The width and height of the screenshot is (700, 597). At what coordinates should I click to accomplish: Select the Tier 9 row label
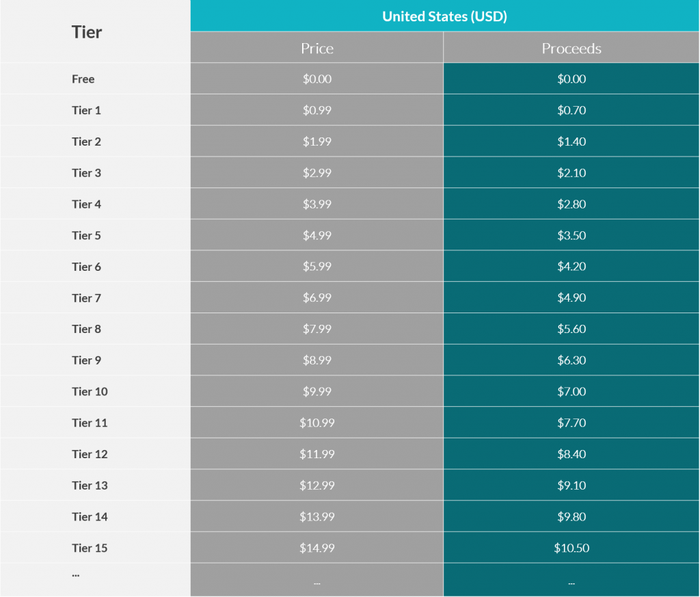point(87,360)
